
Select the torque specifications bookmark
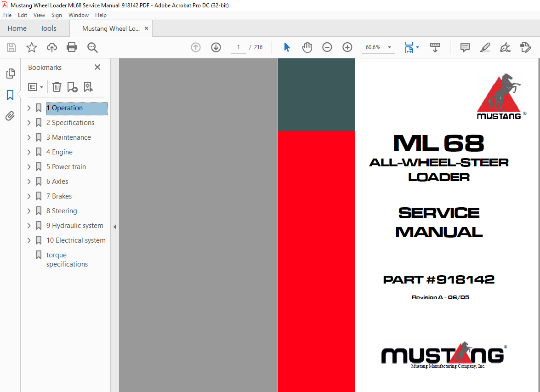(x=67, y=260)
